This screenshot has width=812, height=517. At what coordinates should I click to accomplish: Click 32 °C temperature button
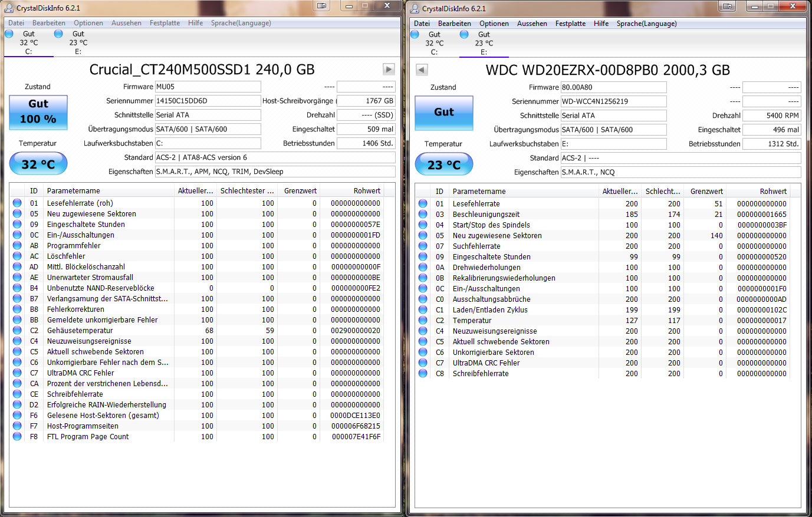click(38, 164)
